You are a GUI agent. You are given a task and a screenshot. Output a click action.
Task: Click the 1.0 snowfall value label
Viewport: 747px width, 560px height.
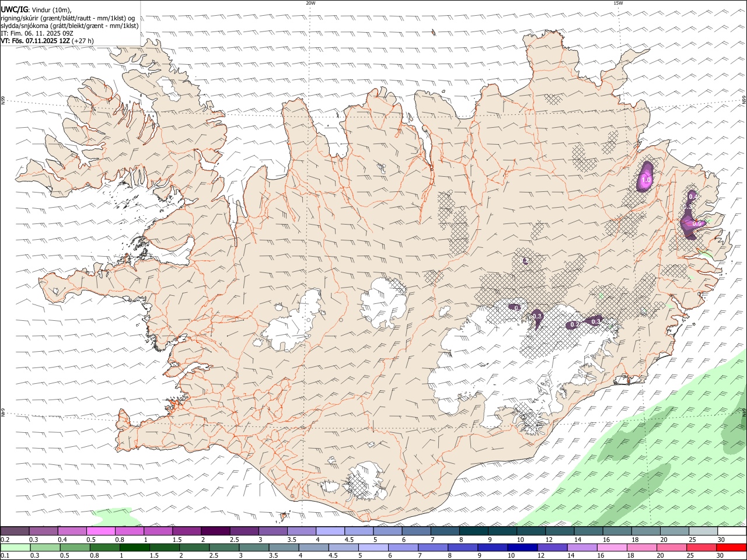click(x=646, y=180)
